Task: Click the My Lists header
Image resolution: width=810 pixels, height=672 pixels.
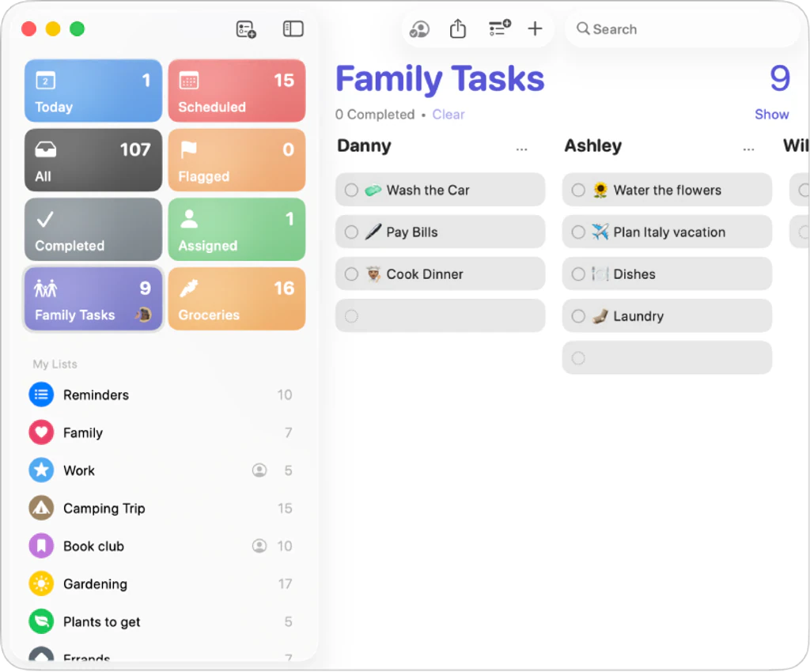Action: pyautogui.click(x=55, y=364)
